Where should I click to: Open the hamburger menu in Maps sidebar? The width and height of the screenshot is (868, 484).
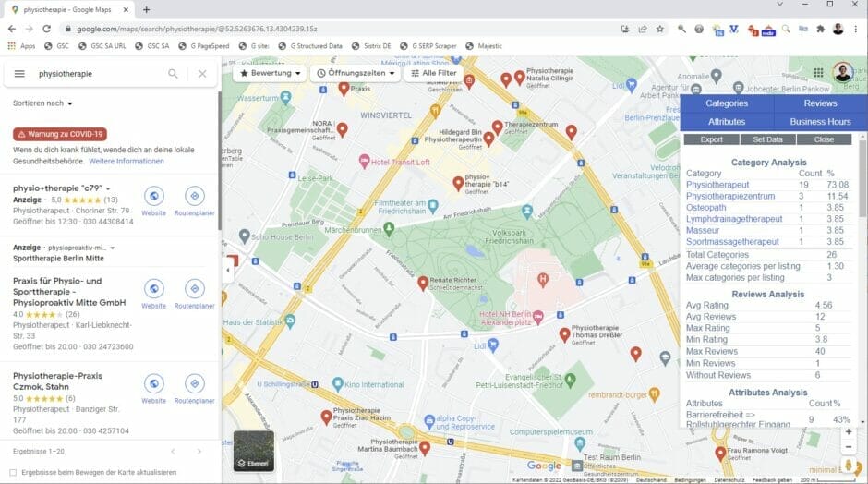point(19,74)
